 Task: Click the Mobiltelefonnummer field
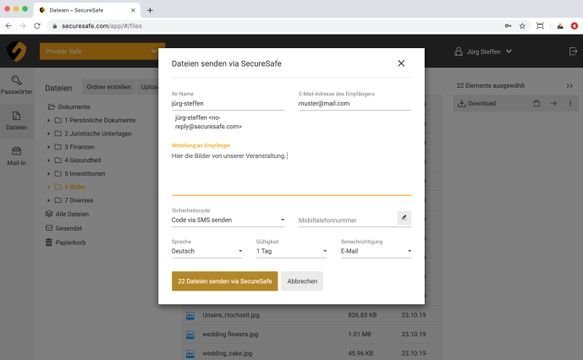347,220
